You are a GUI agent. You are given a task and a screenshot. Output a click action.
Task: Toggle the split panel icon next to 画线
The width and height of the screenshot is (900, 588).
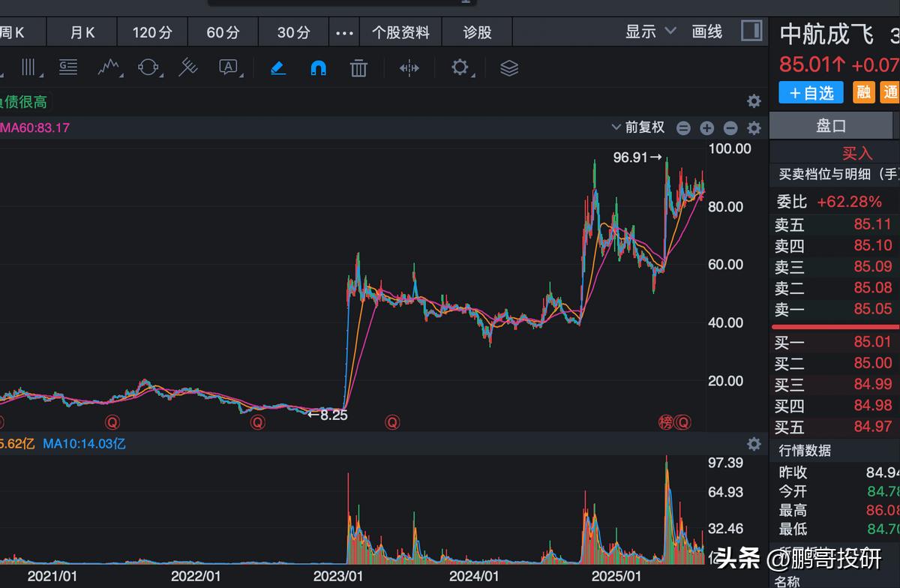click(750, 32)
